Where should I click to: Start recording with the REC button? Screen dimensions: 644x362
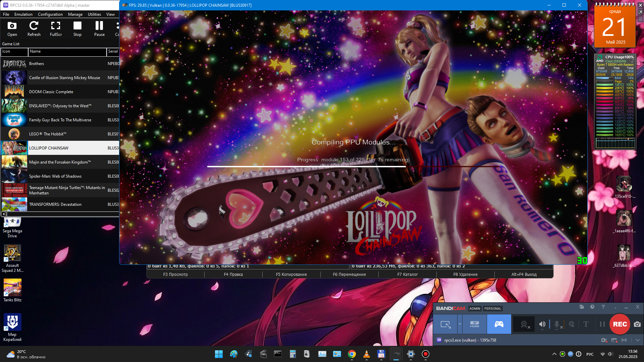click(620, 324)
